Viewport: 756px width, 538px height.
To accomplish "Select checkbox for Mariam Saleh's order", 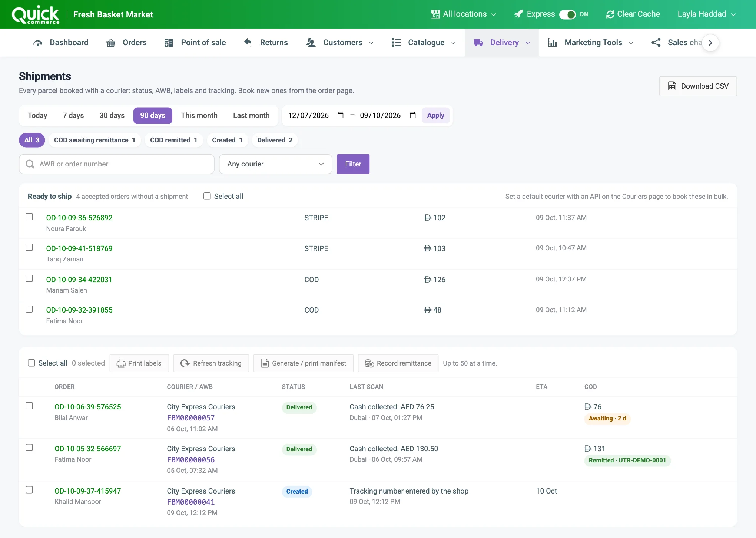I will 29,278.
